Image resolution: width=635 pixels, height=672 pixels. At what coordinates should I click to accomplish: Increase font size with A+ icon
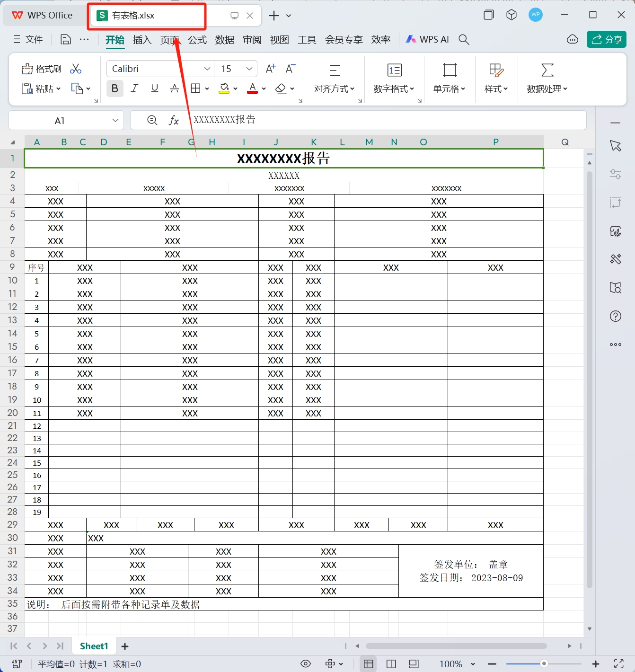[x=271, y=69]
